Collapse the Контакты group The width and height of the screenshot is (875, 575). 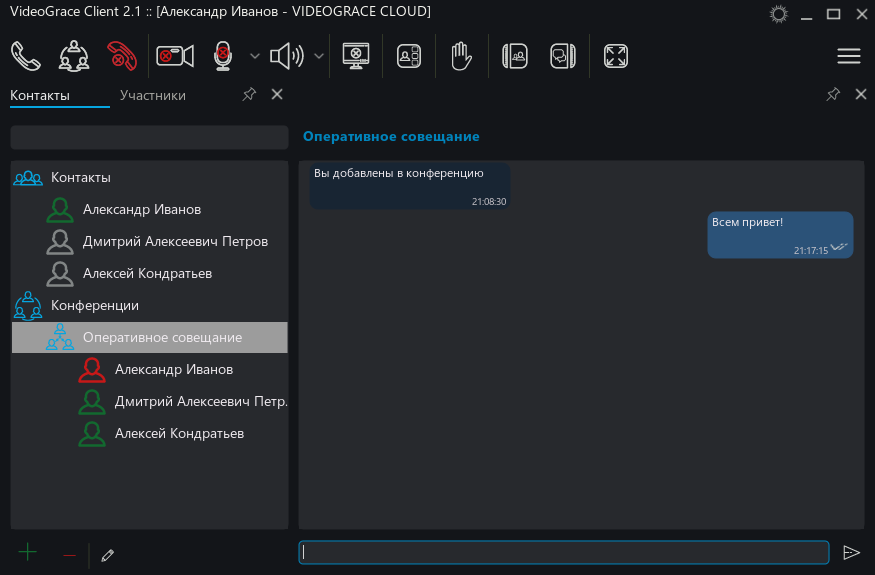point(150,178)
